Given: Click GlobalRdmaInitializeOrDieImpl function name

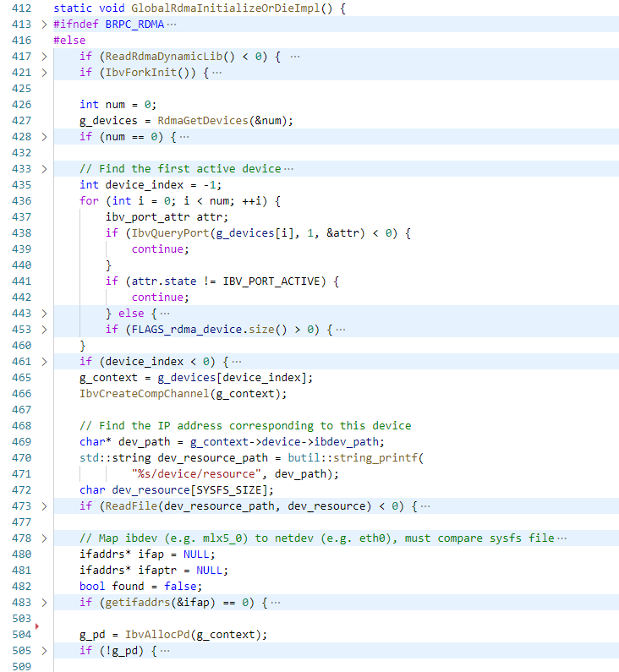Looking at the screenshot, I should pos(226,8).
